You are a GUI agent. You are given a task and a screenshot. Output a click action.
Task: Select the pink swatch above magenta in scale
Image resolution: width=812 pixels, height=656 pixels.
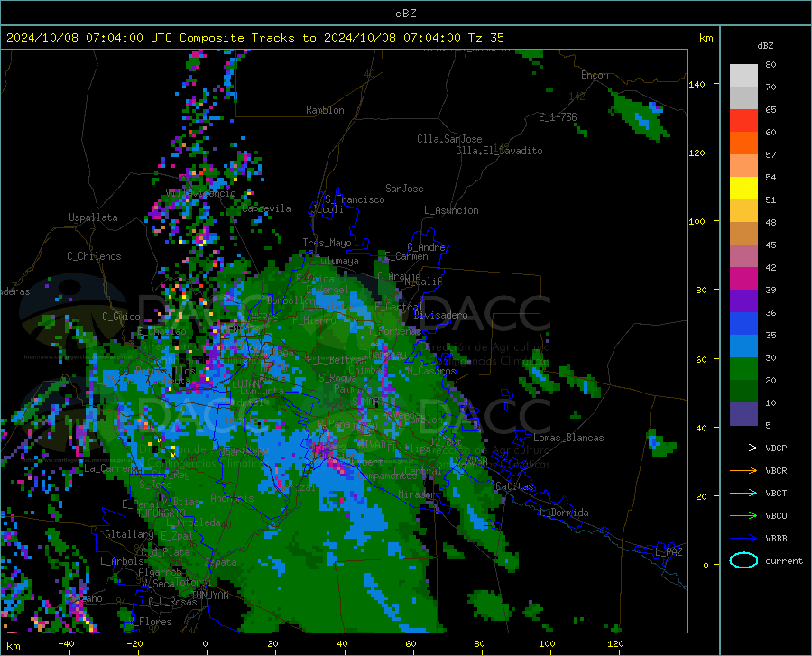(743, 255)
